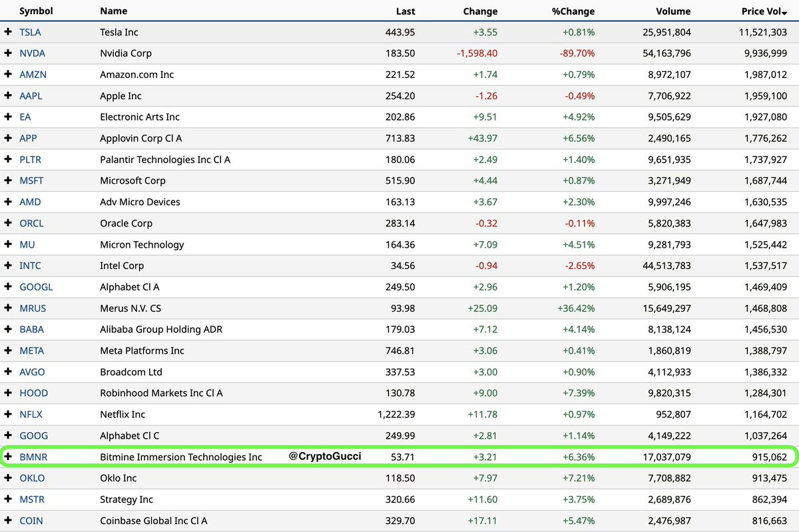Open the AMZN symbol link

[33, 75]
